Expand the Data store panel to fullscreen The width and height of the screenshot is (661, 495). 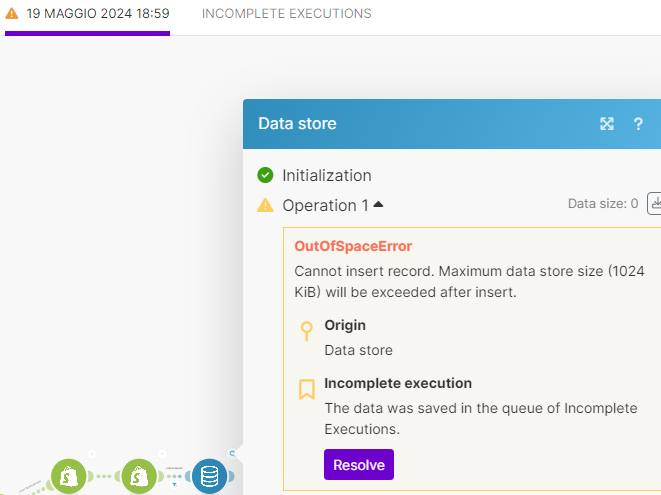606,124
